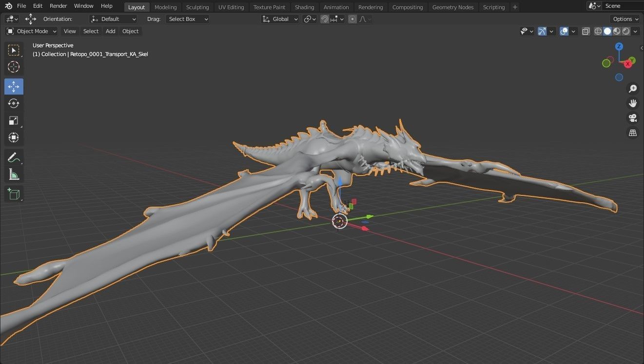The width and height of the screenshot is (644, 364).
Task: Select the Cursor tool
Action: 14,67
